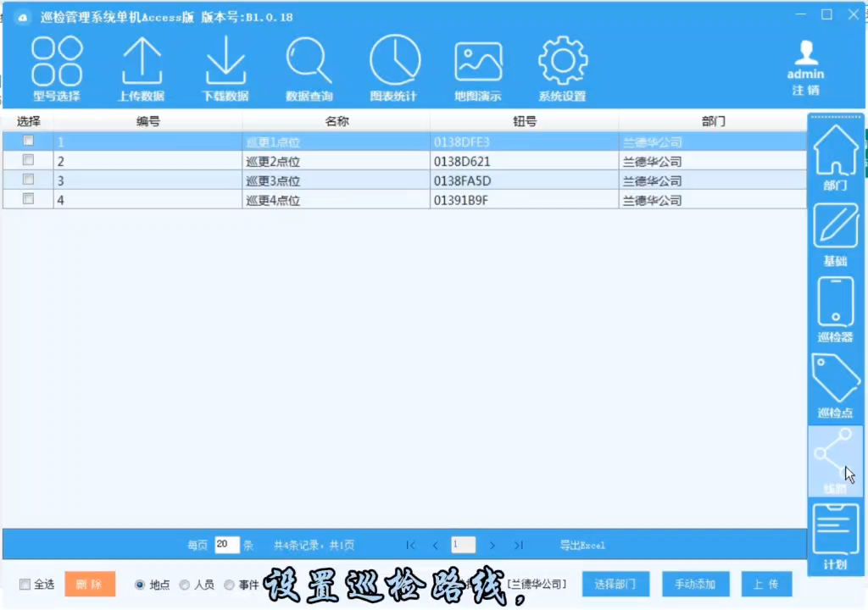
Task: Click the per-page count field showing 20
Action: coord(227,545)
